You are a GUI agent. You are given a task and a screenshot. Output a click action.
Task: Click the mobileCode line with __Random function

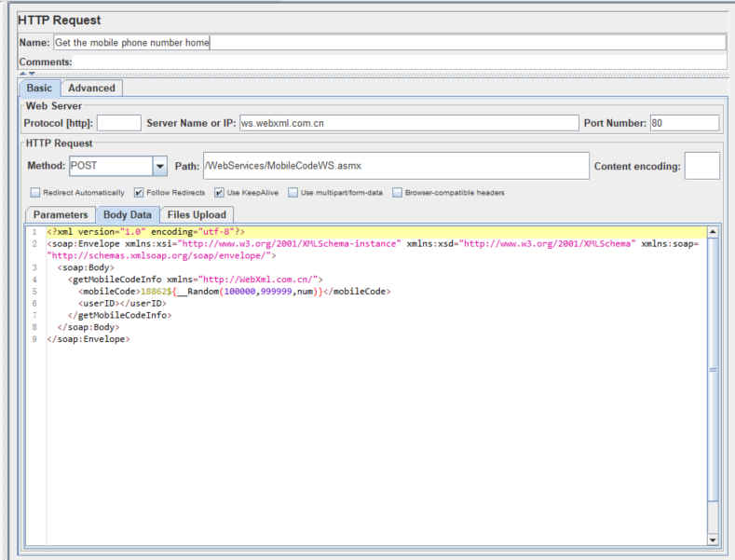pos(235,292)
